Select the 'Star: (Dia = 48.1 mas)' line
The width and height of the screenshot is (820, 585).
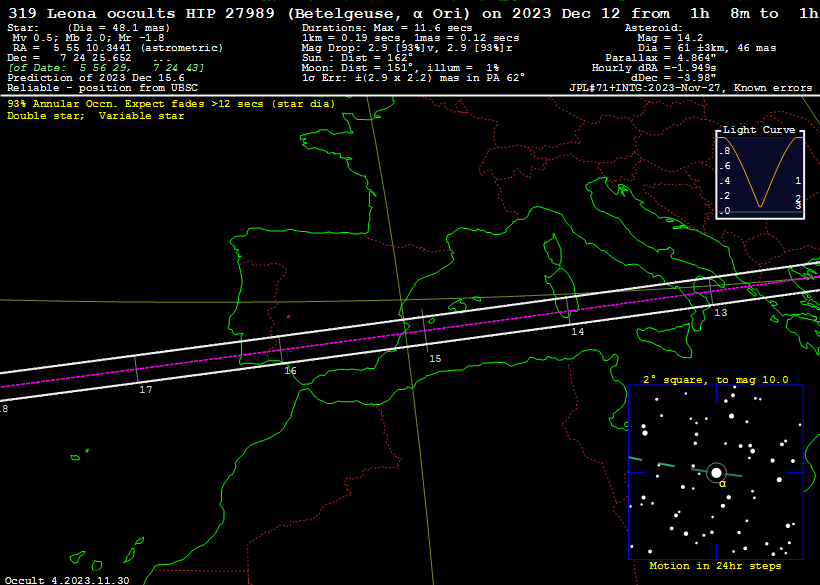click(89, 28)
